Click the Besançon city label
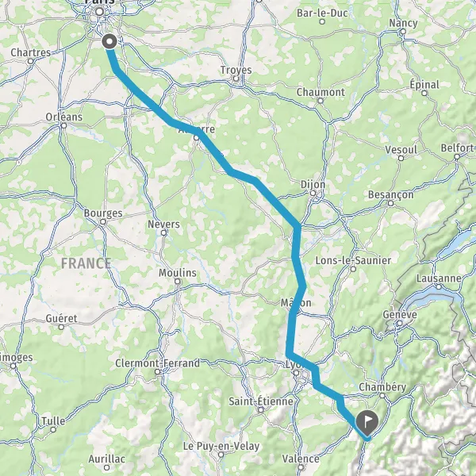This screenshot has width=476, height=476. pos(390,195)
